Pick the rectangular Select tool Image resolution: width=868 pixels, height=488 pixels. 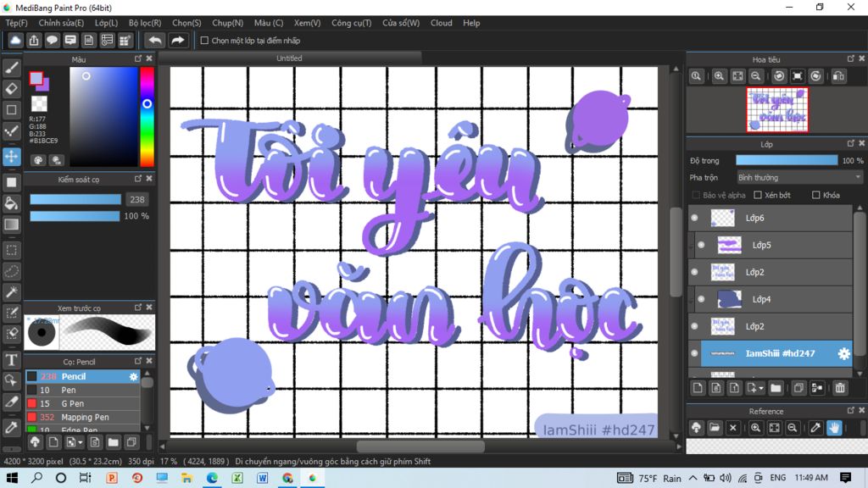pyautogui.click(x=12, y=250)
